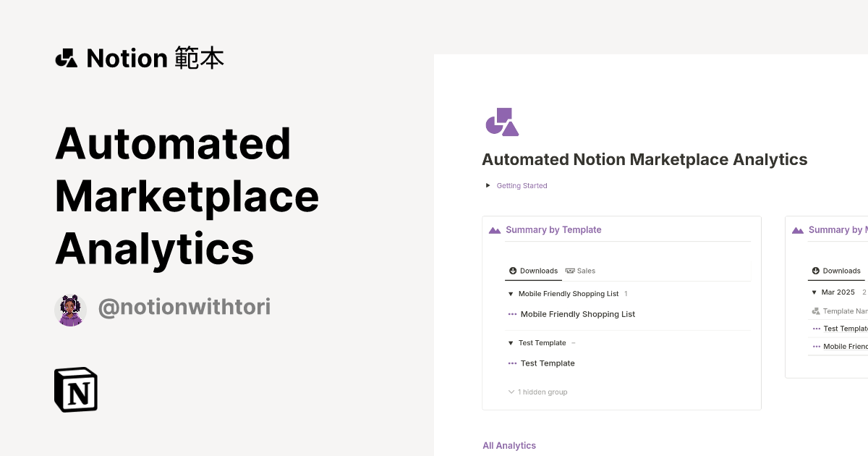Click the chart icon next to Summary by Template
Image resolution: width=868 pixels, height=456 pixels.
tap(495, 229)
